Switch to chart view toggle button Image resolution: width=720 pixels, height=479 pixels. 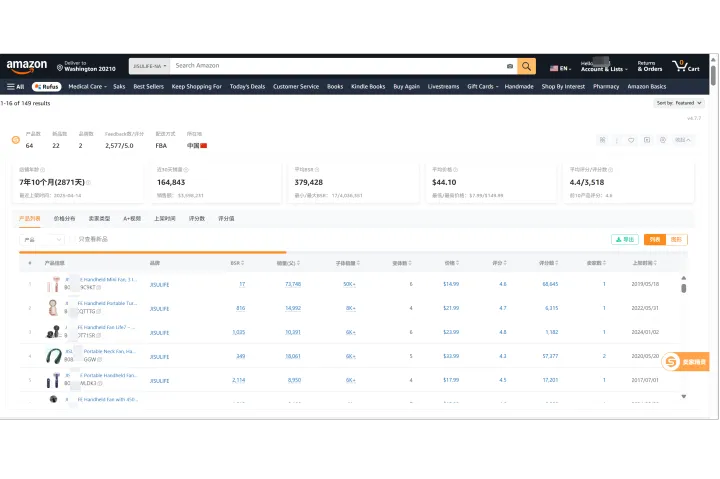click(x=676, y=240)
